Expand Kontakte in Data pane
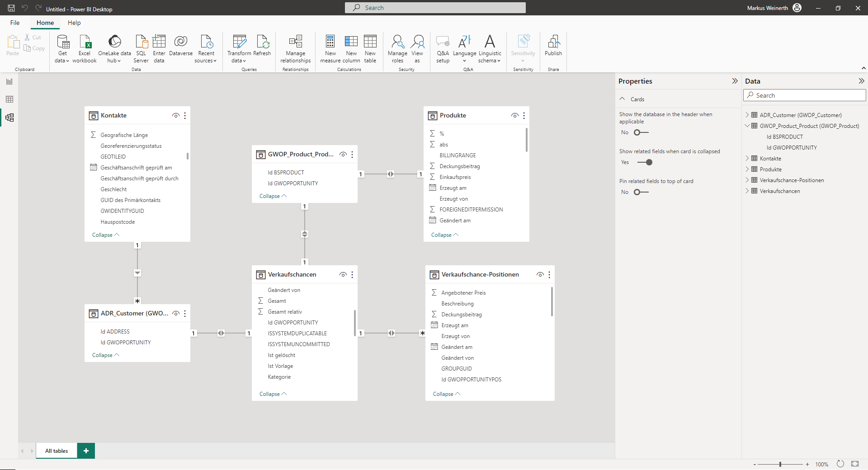 [x=747, y=159]
